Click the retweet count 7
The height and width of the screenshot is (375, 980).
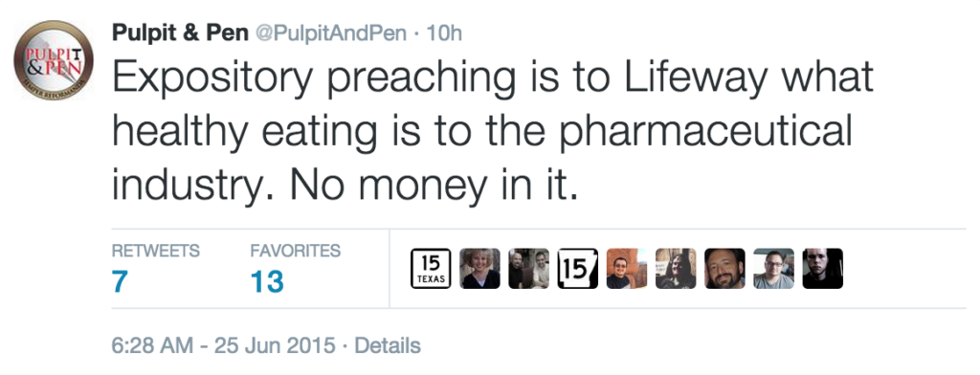[120, 282]
